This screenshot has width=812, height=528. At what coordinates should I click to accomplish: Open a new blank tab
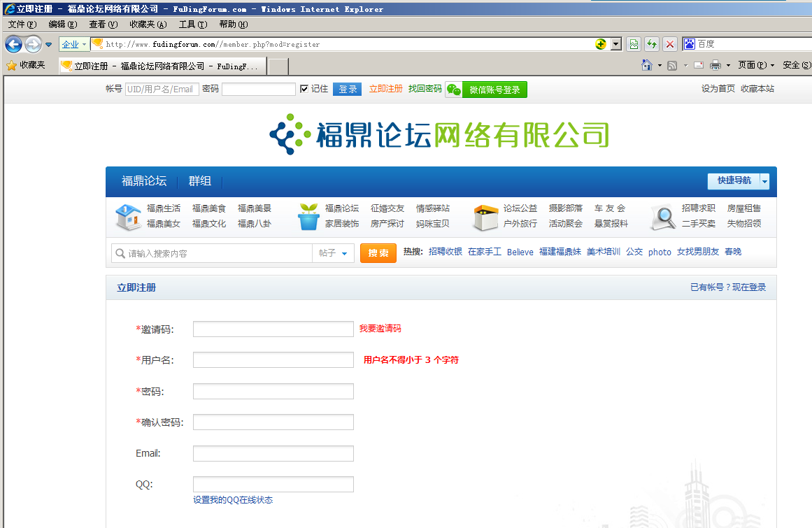pyautogui.click(x=278, y=66)
